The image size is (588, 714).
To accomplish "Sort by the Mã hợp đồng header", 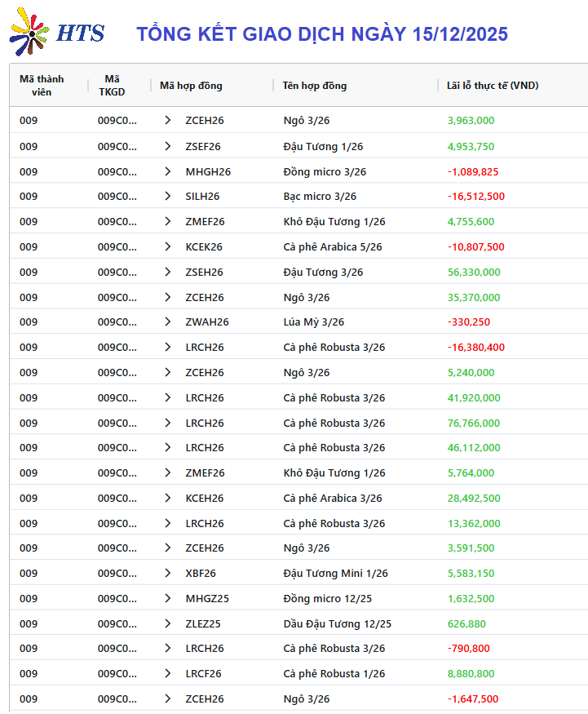I will pyautogui.click(x=191, y=86).
